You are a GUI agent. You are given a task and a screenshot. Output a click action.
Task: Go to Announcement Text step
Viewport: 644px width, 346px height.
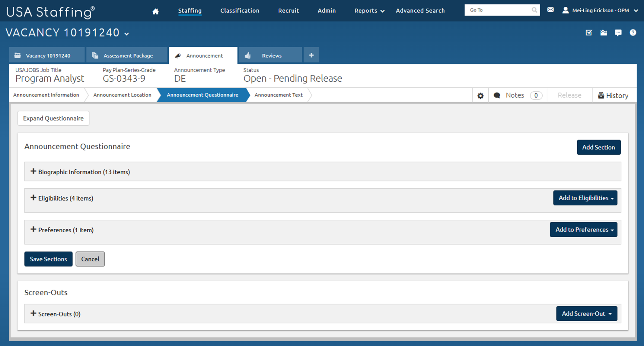click(279, 95)
